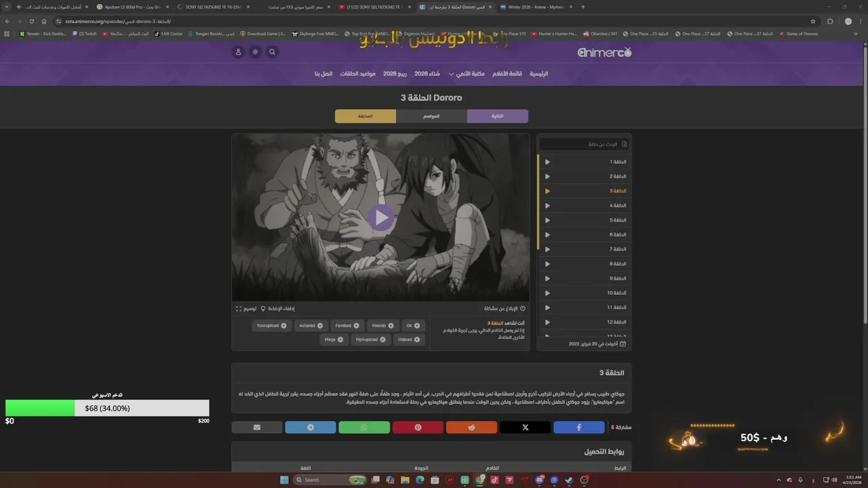
Task: Select the Ok server
Action: click(413, 325)
